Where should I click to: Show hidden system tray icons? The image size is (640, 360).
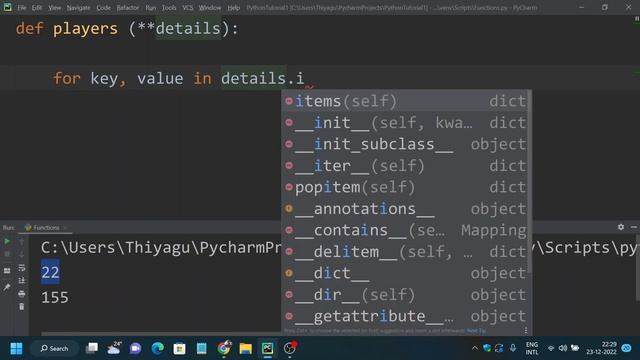click(474, 348)
